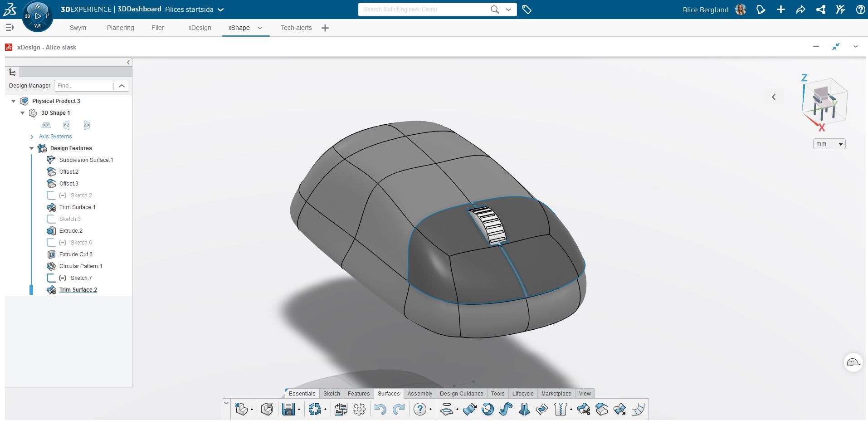This screenshot has height=425, width=868.
Task: Click the 6WTags tag icon
Action: [527, 10]
